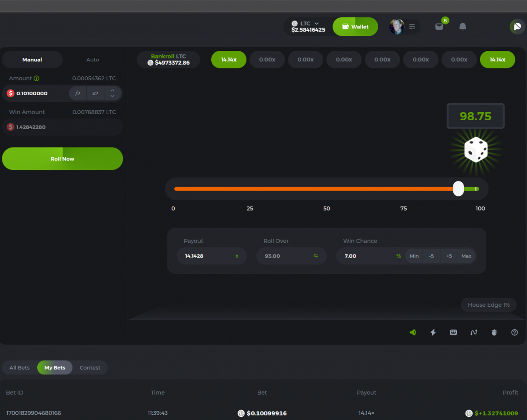Open the help question mark icon
Image resolution: width=527 pixels, height=420 pixels.
tap(514, 333)
